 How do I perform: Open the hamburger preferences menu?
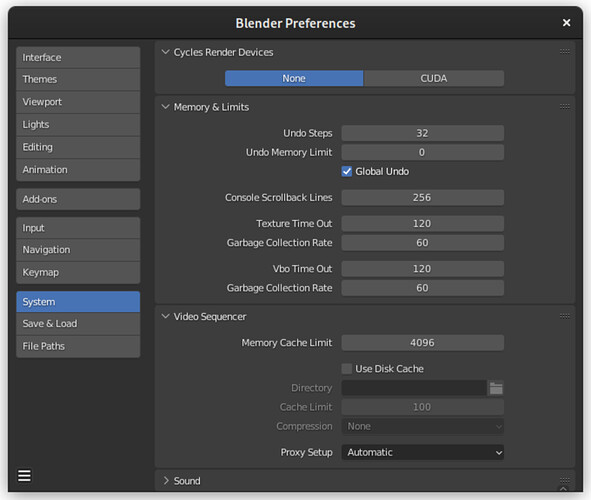click(24, 476)
